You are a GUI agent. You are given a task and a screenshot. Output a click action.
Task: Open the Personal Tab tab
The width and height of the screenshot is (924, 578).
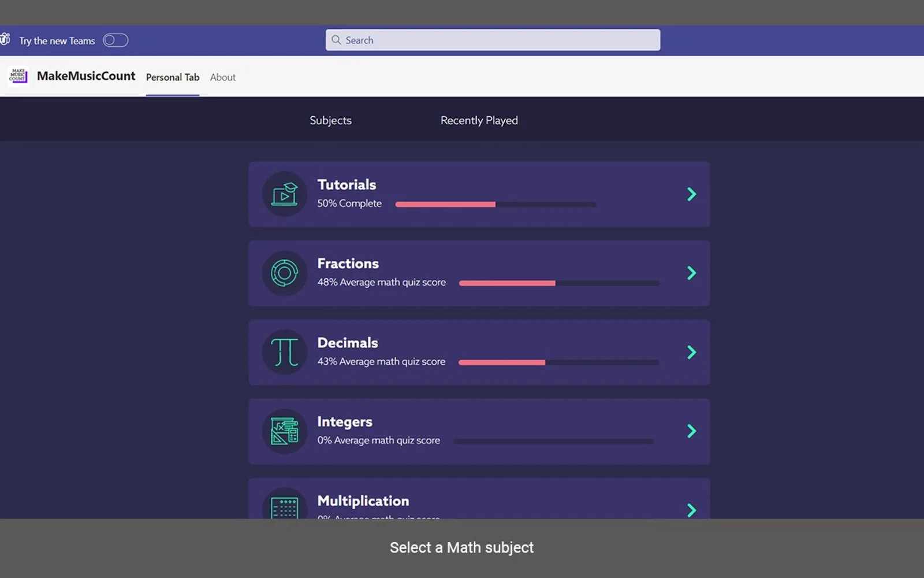(x=173, y=77)
